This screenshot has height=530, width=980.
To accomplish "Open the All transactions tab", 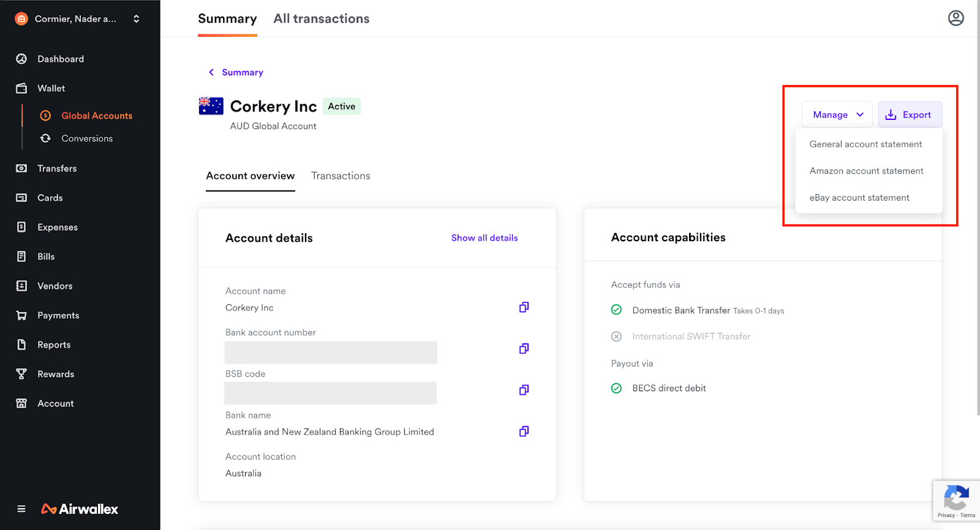I will (321, 19).
